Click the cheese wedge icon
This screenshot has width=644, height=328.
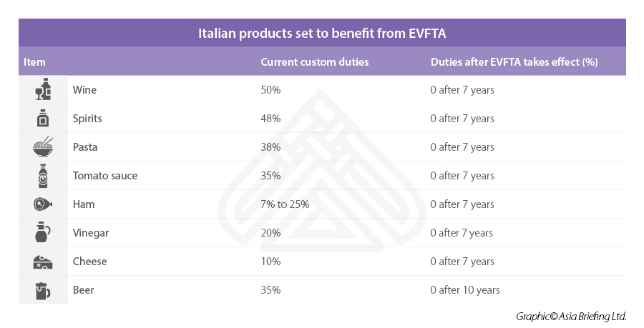43,262
